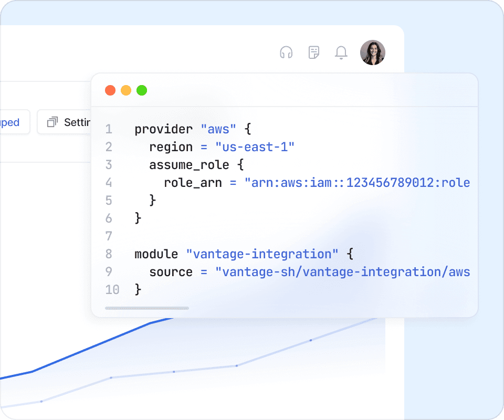Maximize code window using green button
504x420 pixels.
point(142,90)
